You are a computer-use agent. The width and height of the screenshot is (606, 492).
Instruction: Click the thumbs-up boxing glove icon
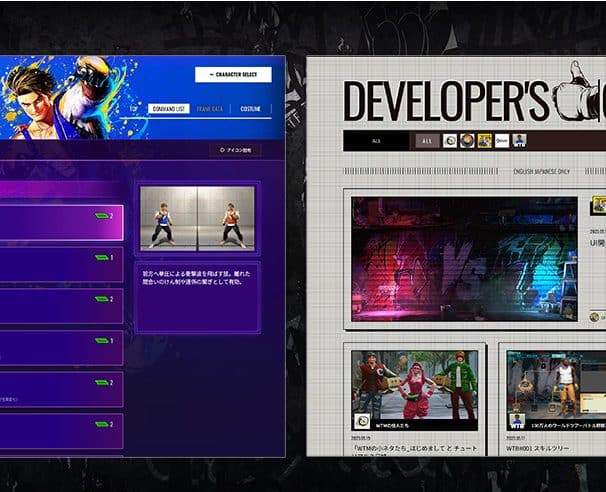pos(576,90)
